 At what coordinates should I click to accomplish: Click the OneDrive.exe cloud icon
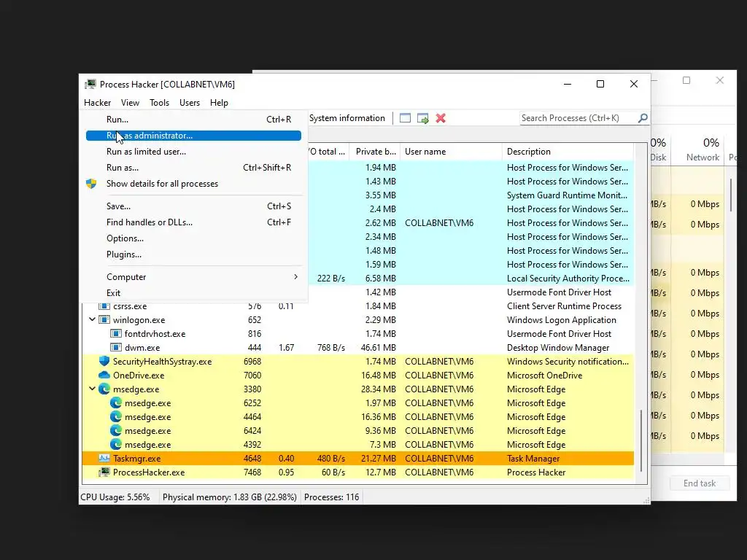[x=104, y=376]
